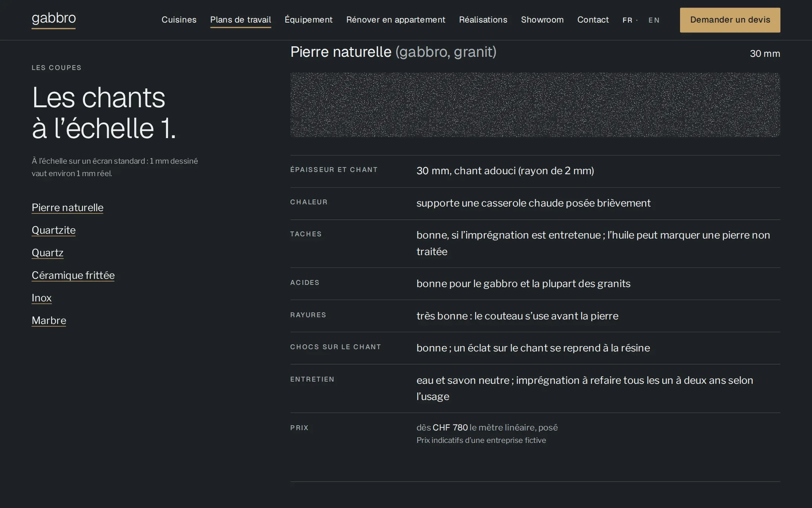Go to Équipement page

[x=309, y=20]
